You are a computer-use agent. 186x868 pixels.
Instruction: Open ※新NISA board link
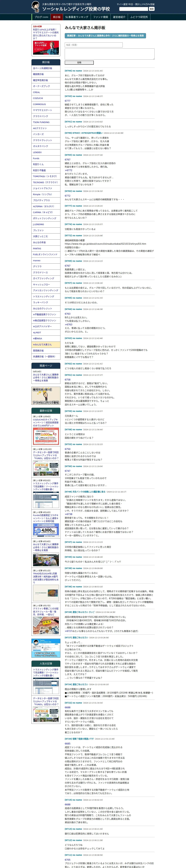tap(46, 338)
